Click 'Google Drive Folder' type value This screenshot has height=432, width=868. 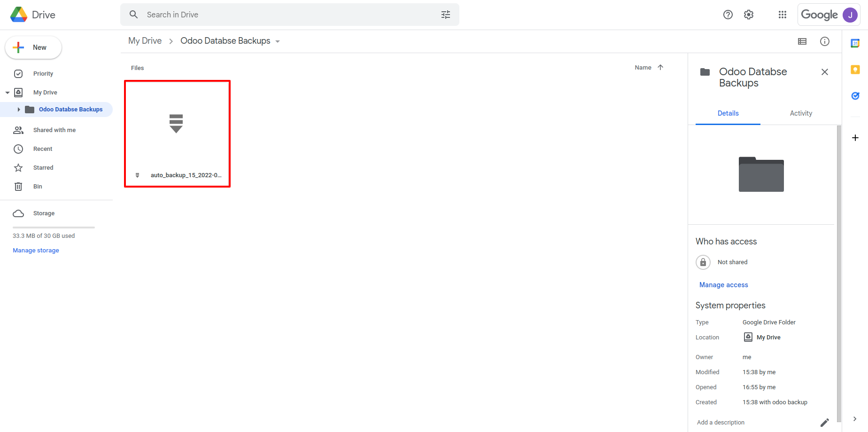point(769,322)
